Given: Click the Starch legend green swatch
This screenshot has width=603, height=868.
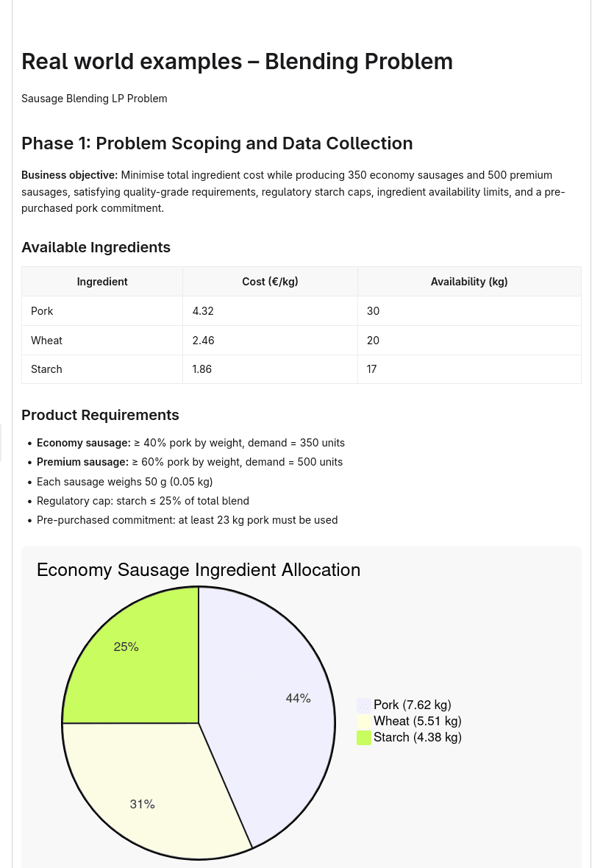Looking at the screenshot, I should click(363, 737).
